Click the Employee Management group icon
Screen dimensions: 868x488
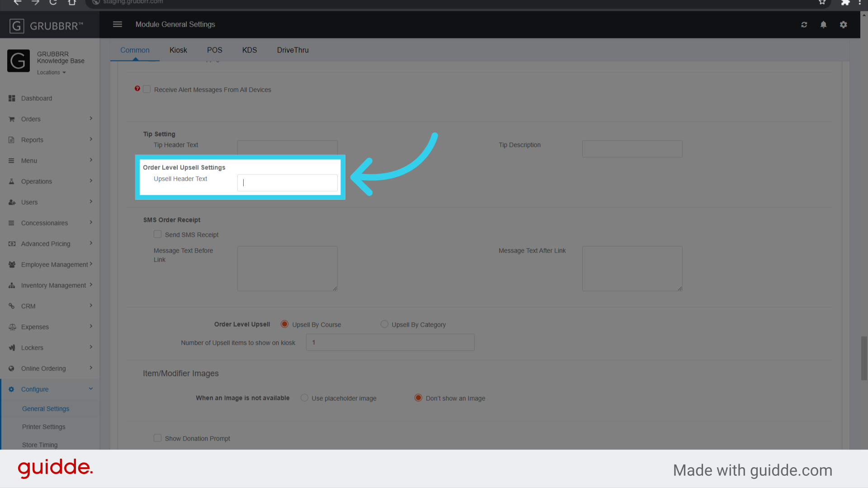(x=12, y=265)
